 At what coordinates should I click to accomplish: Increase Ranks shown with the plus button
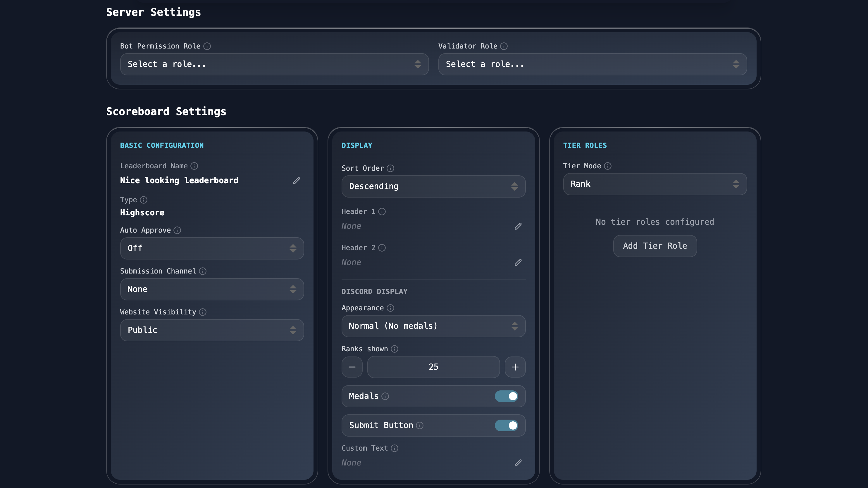point(515,367)
